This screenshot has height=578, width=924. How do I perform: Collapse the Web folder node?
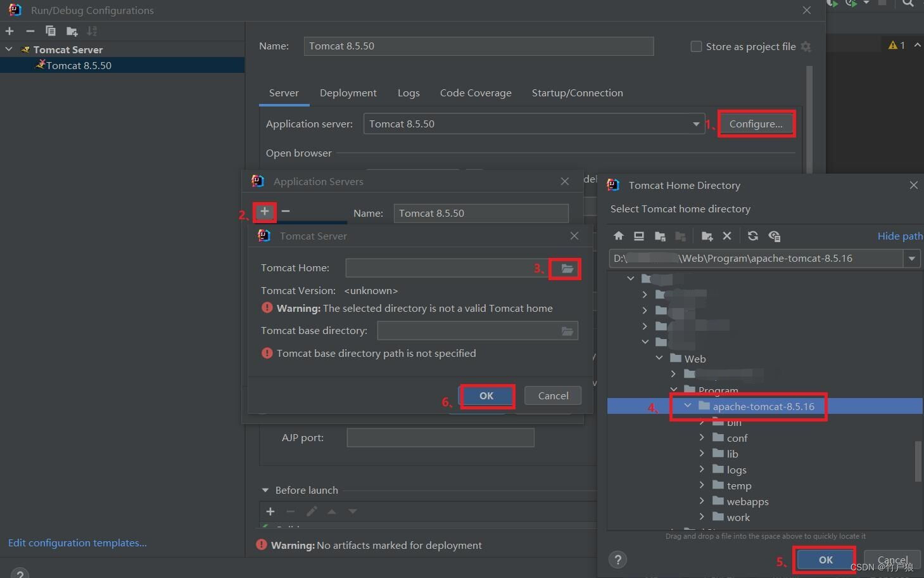(659, 358)
